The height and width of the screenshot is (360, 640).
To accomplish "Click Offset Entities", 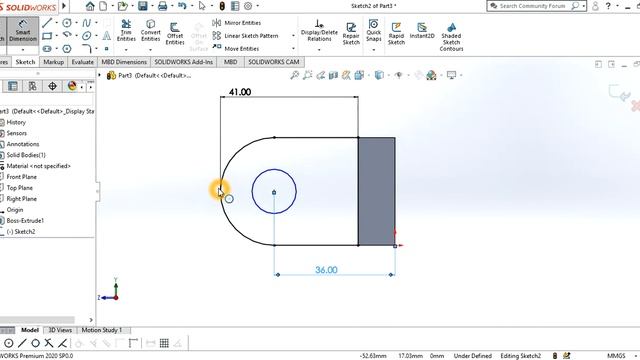I will click(x=175, y=33).
